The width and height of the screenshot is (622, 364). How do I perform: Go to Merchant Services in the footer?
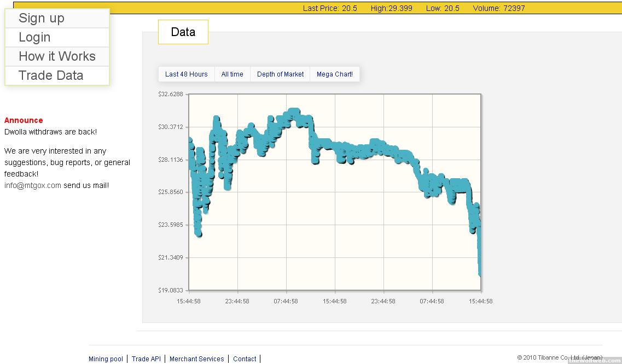[196, 359]
